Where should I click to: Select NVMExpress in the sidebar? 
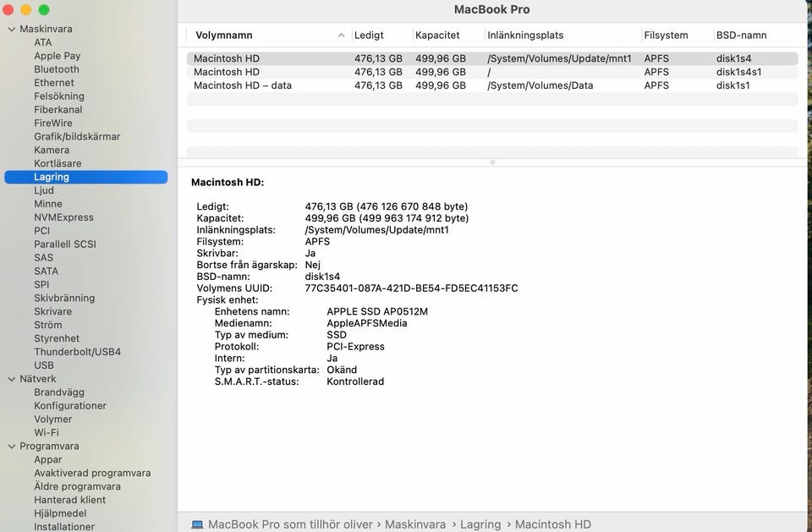[x=63, y=217]
